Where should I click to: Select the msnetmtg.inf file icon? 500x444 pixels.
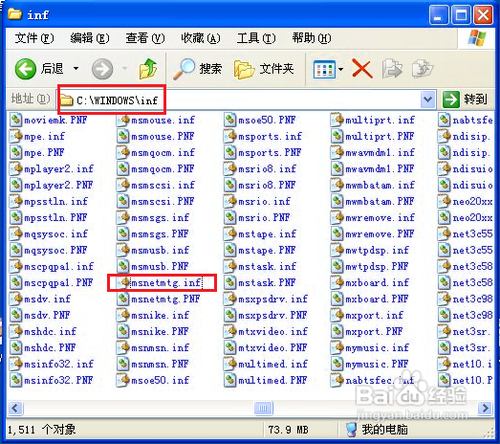click(x=123, y=283)
